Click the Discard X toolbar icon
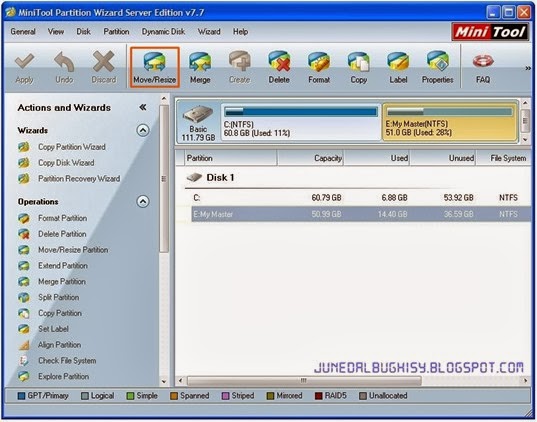Viewport: 537px width, 422px height. tap(103, 62)
